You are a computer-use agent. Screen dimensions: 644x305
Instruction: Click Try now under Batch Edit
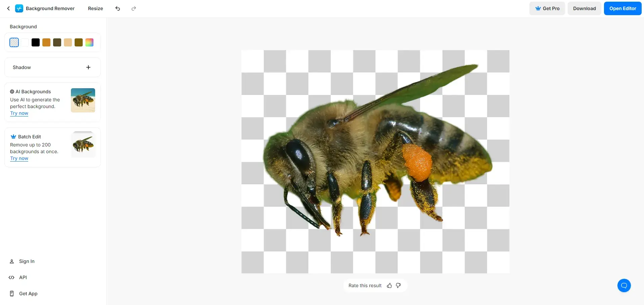point(19,159)
